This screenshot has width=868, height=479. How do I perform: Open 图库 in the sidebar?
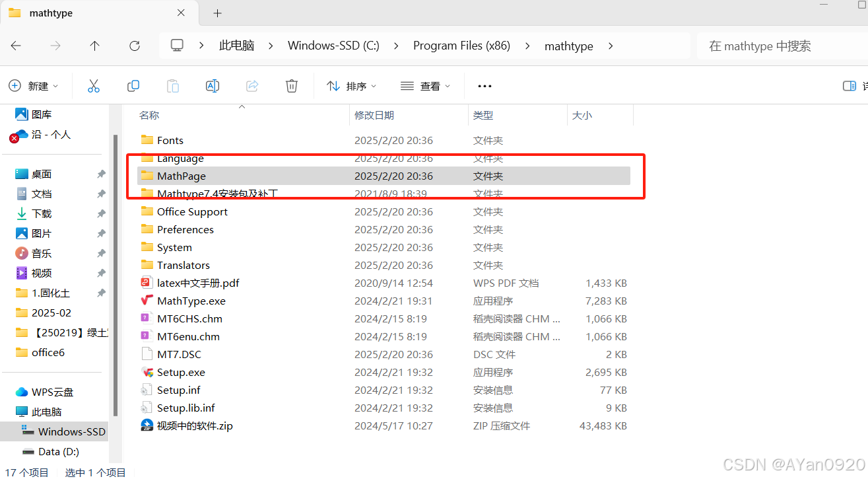click(x=42, y=114)
